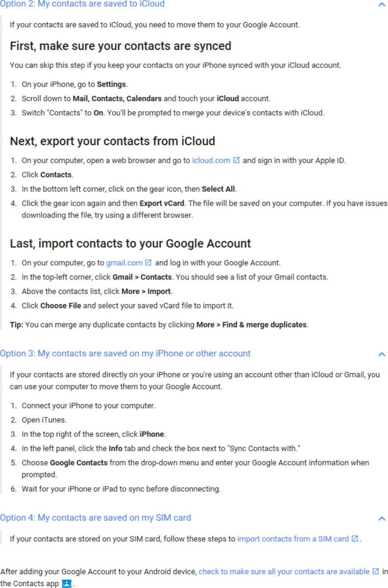Click the First, make sure contacts synced heading
Viewport: 388px width, 588px height.
[121, 46]
